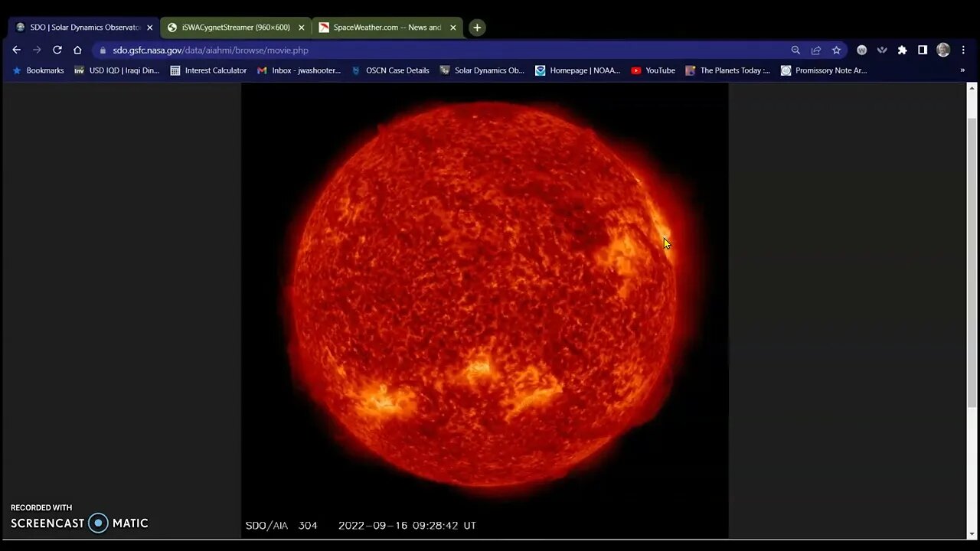The height and width of the screenshot is (551, 980).
Task: Click the 2022-09-16 09:28:42 UT timestamp
Action: (x=407, y=526)
